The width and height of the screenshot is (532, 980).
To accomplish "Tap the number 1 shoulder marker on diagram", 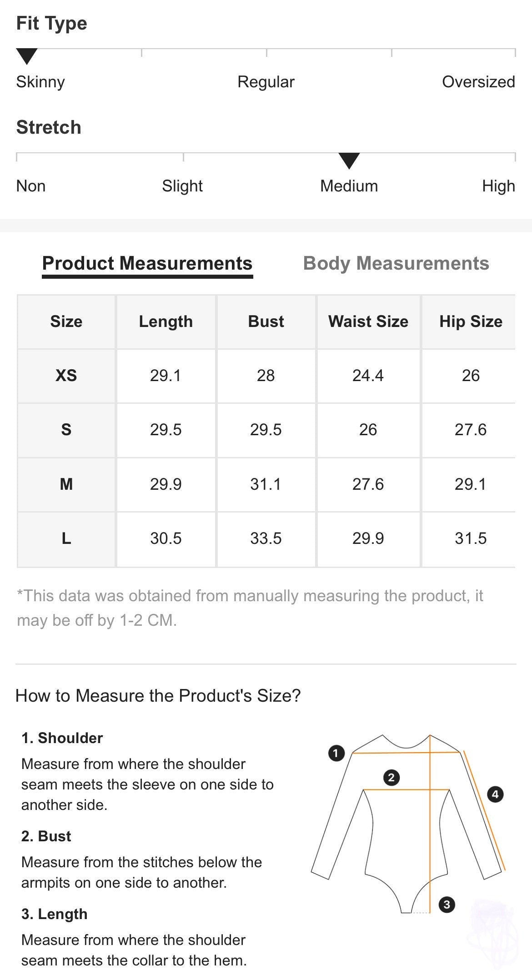I will pos(336,754).
